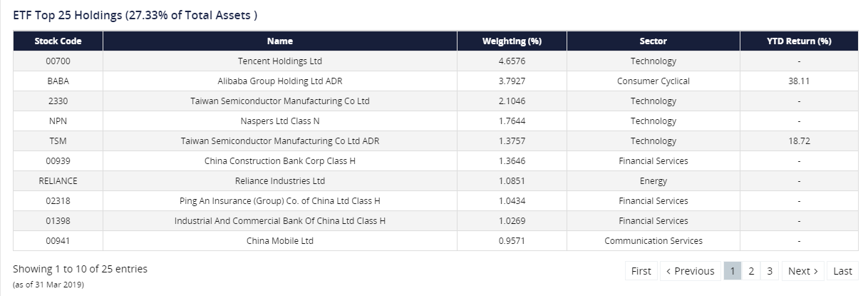Click stock code 02318
Screen dimensions: 868x296
coord(58,201)
